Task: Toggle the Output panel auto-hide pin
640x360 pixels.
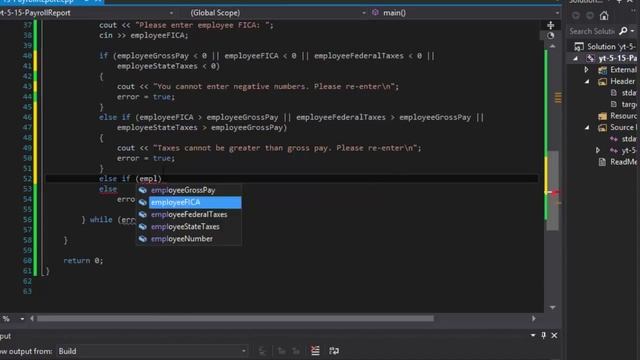Action: coord(543,336)
